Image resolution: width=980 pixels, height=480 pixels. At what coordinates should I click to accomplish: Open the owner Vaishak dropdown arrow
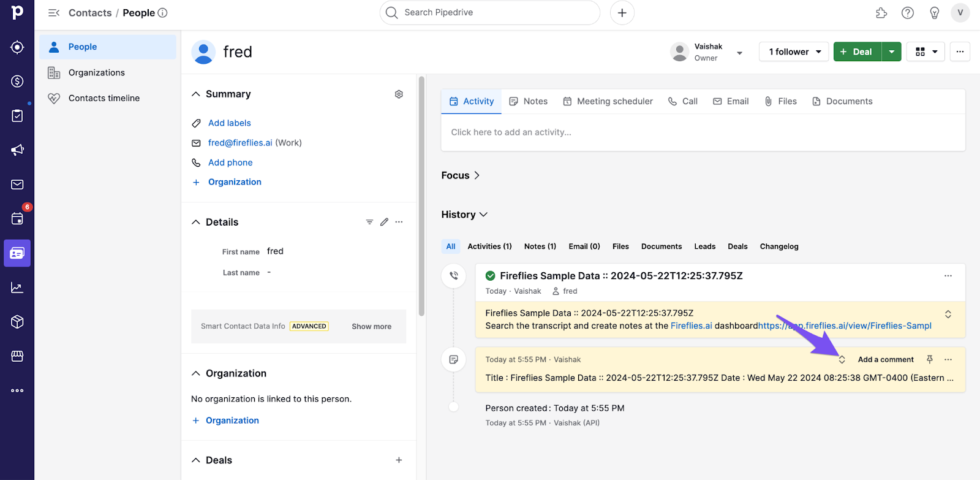(x=739, y=53)
